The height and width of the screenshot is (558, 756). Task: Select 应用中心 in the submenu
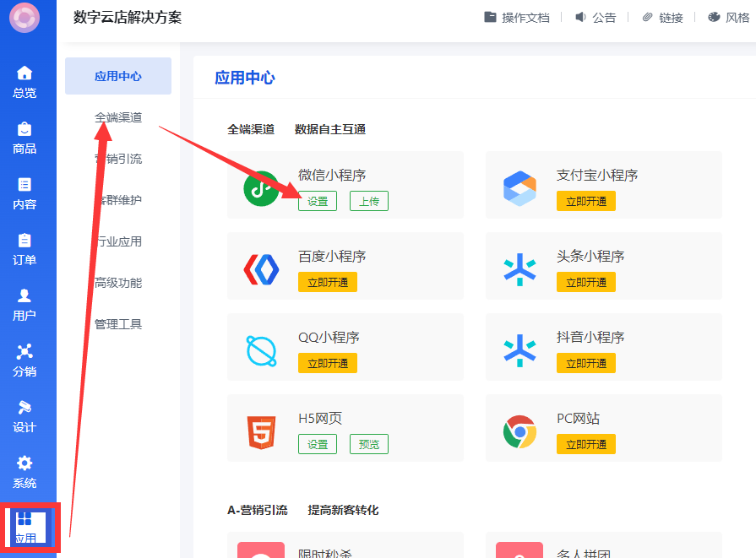pyautogui.click(x=118, y=76)
